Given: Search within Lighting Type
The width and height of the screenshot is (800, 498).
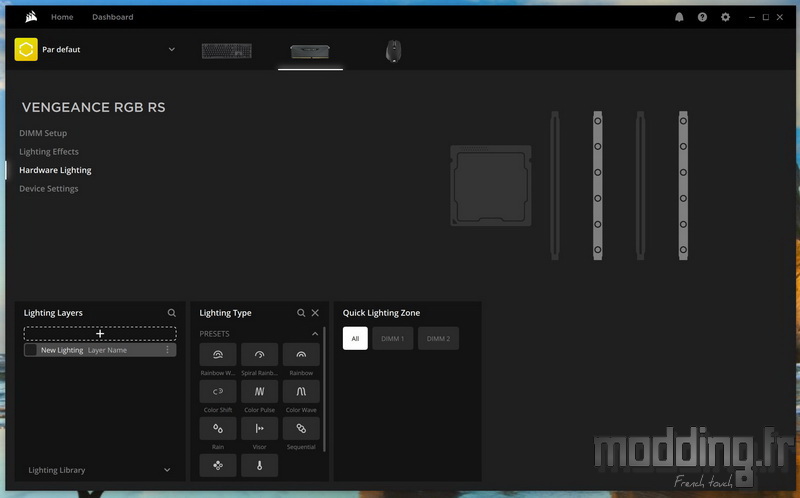Looking at the screenshot, I should click(301, 313).
